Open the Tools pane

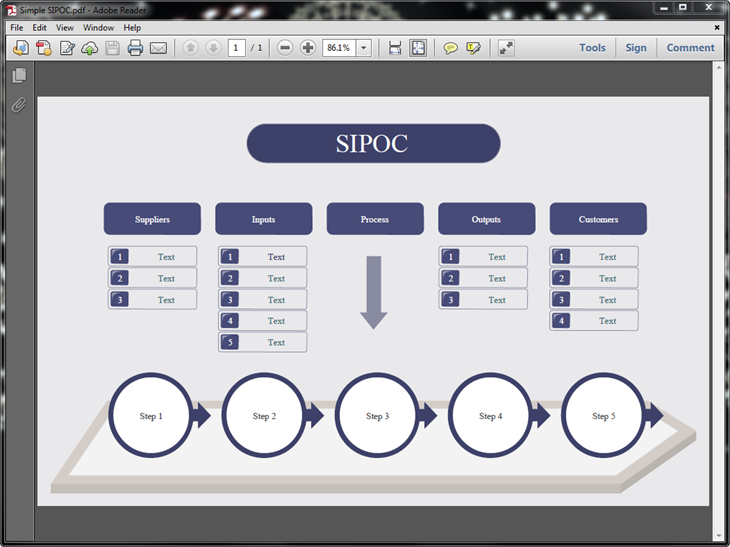pyautogui.click(x=592, y=47)
